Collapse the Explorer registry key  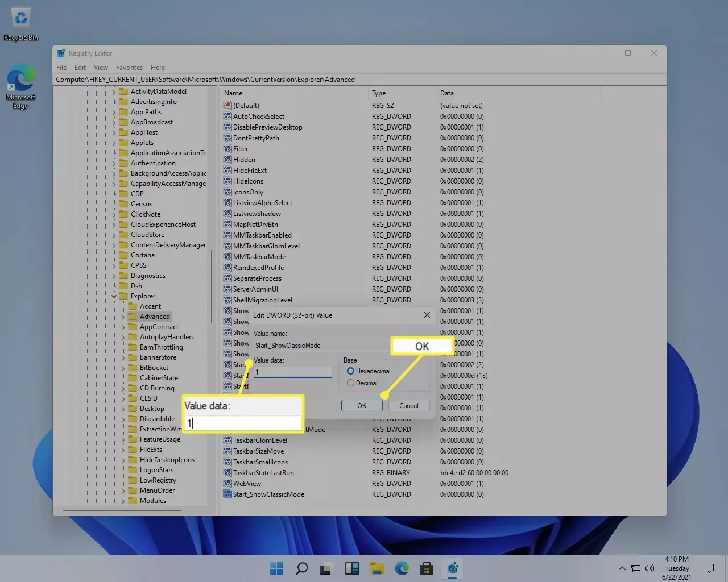(x=114, y=296)
